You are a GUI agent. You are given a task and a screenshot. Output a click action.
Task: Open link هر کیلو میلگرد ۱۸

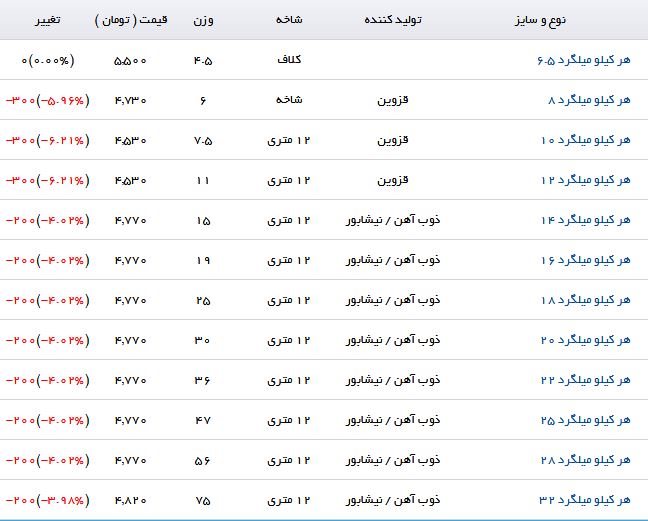point(586,300)
